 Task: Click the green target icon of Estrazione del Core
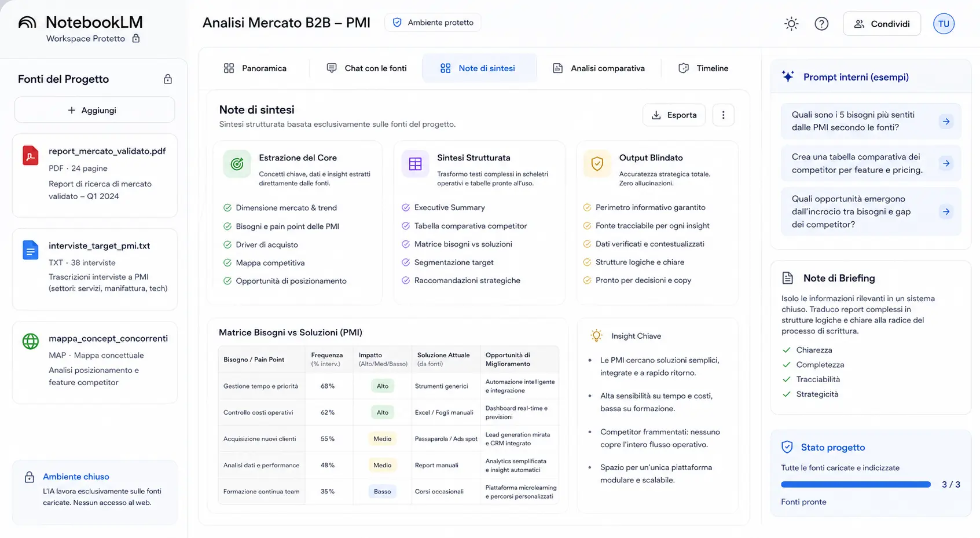[237, 164]
